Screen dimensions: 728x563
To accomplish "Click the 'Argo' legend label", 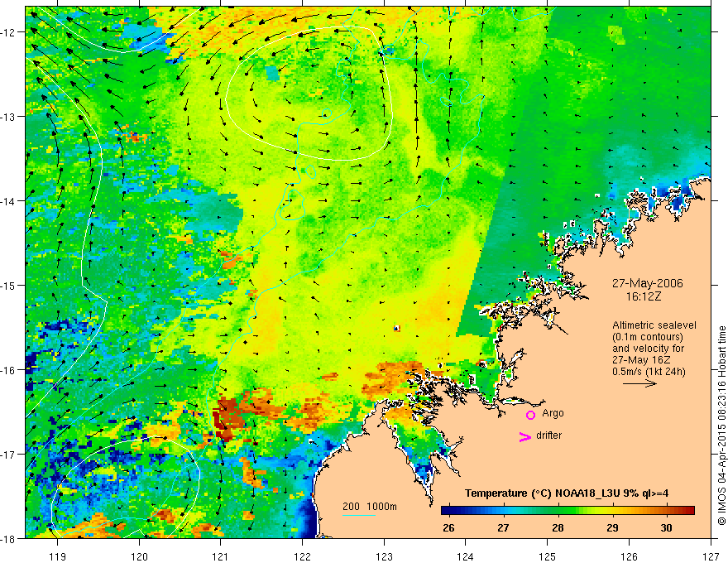I will tap(553, 413).
